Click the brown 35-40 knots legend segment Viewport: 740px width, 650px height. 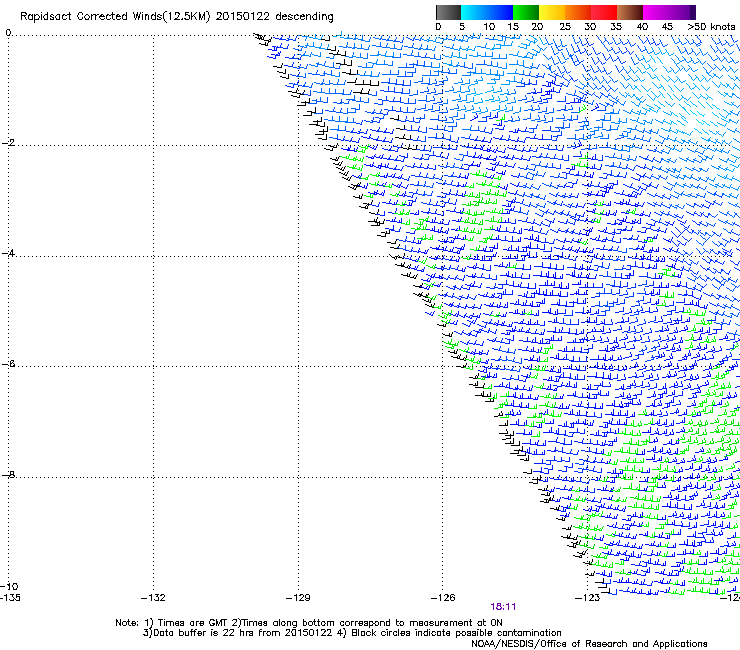630,12
